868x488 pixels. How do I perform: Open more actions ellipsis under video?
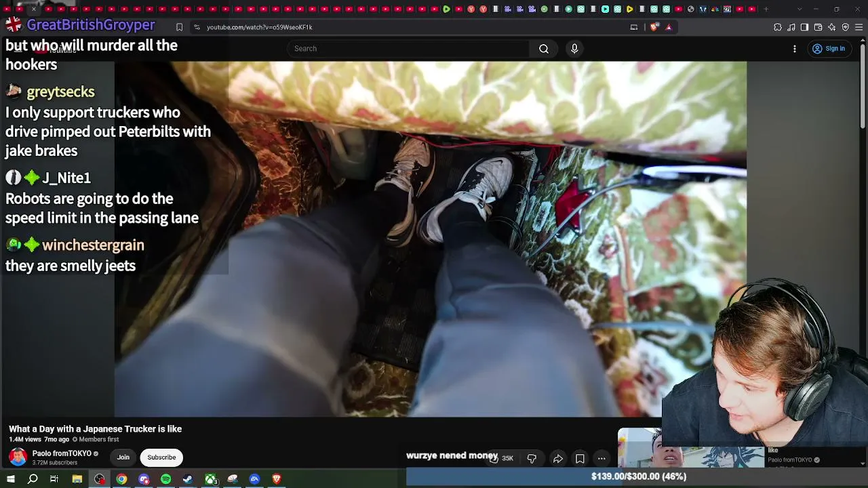pyautogui.click(x=601, y=459)
